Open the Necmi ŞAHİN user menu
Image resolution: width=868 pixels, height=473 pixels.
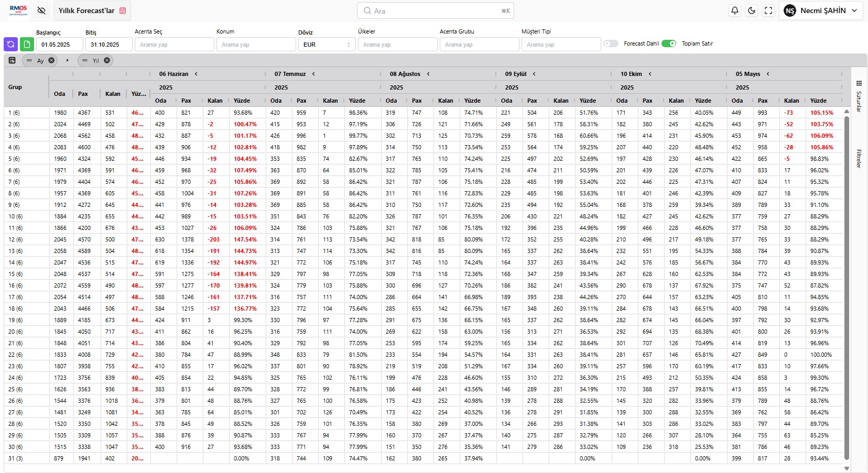[x=821, y=10]
